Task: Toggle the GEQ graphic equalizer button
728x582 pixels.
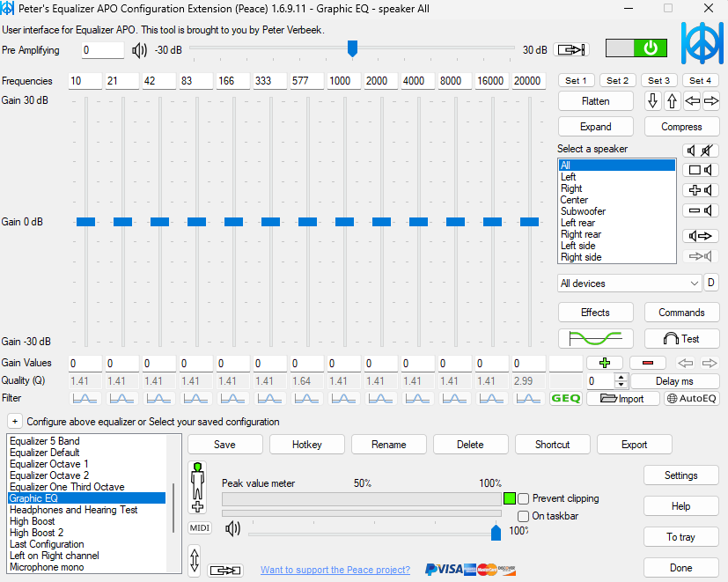Action: (x=565, y=399)
